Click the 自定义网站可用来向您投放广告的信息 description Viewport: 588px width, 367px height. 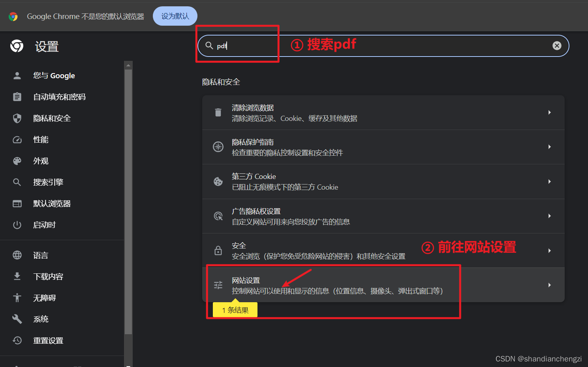pos(291,222)
